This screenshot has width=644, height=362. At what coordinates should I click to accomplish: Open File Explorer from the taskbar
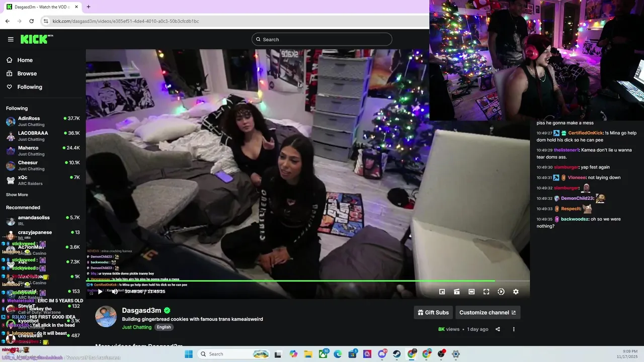[x=308, y=354]
